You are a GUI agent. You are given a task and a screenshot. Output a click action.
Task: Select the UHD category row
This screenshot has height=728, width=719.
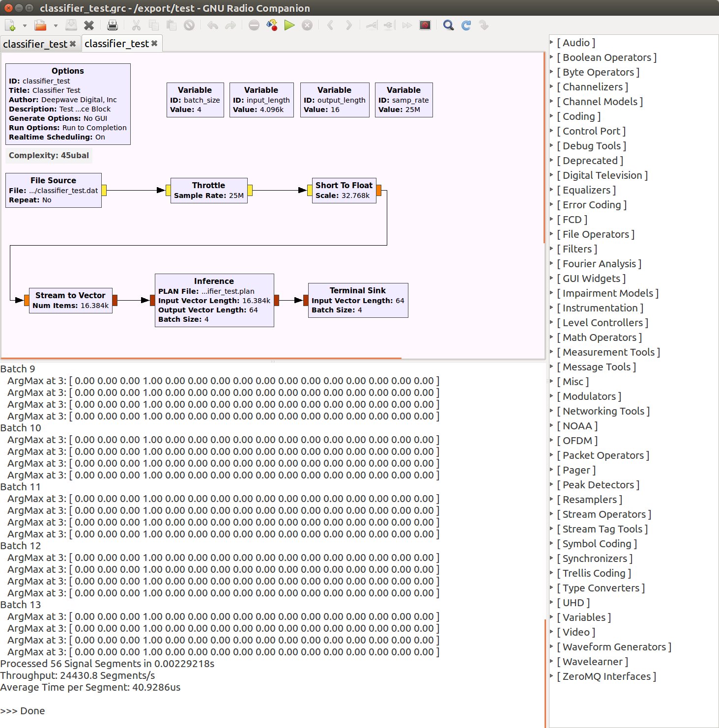633,603
